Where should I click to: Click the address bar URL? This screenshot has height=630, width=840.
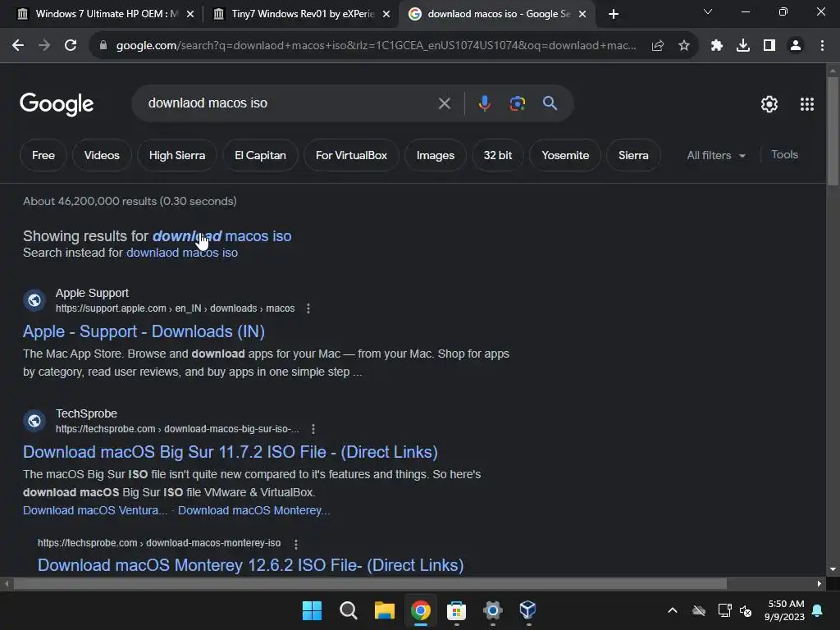coord(376,46)
